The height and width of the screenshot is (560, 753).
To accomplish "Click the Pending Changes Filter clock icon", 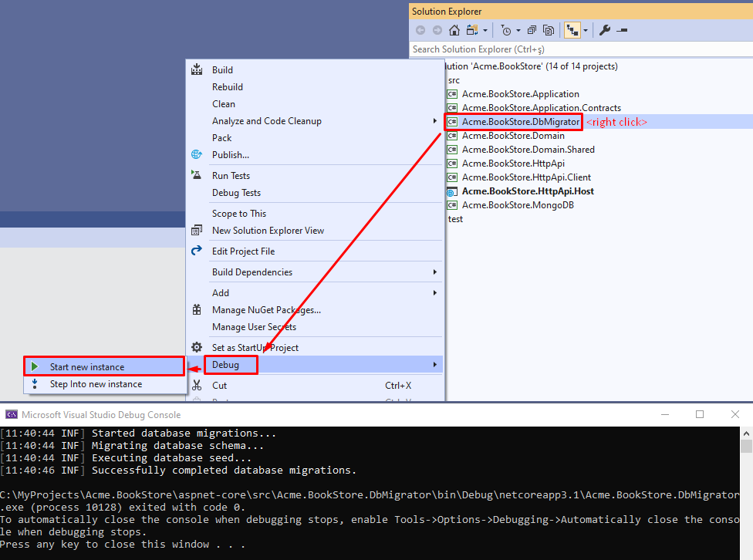I will pyautogui.click(x=505, y=30).
